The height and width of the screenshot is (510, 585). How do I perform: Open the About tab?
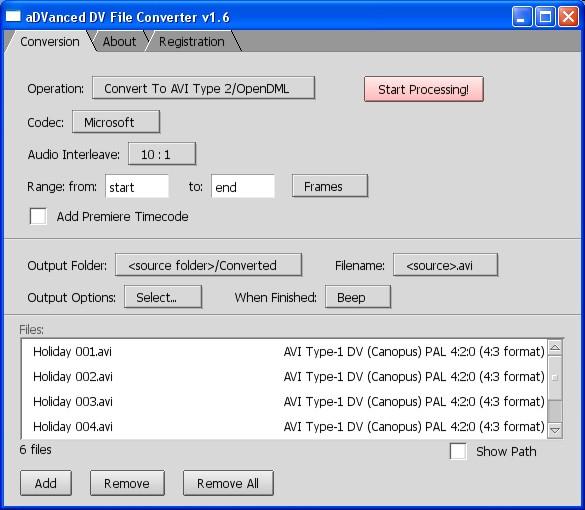(119, 41)
